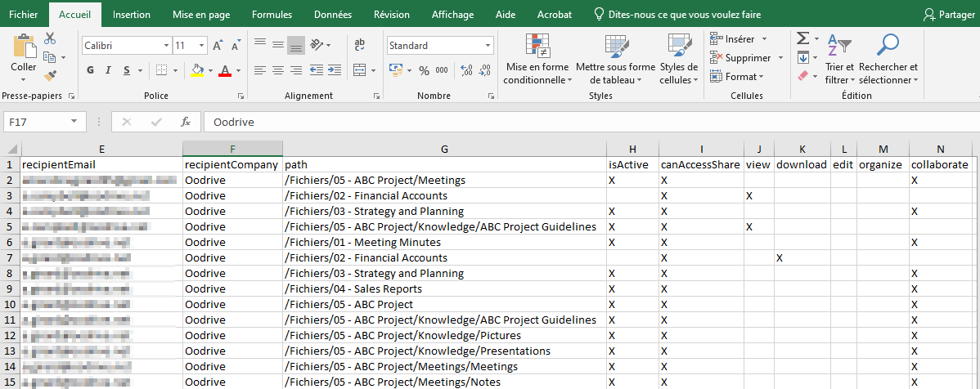Viewport: 980px width, 389px height.
Task: Click the insert function fx icon
Action: tap(186, 122)
